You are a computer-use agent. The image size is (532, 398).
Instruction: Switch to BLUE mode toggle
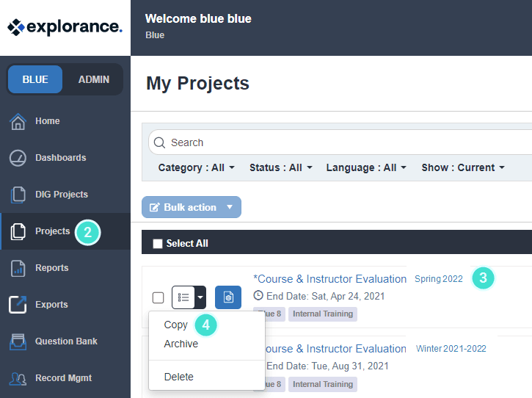35,79
